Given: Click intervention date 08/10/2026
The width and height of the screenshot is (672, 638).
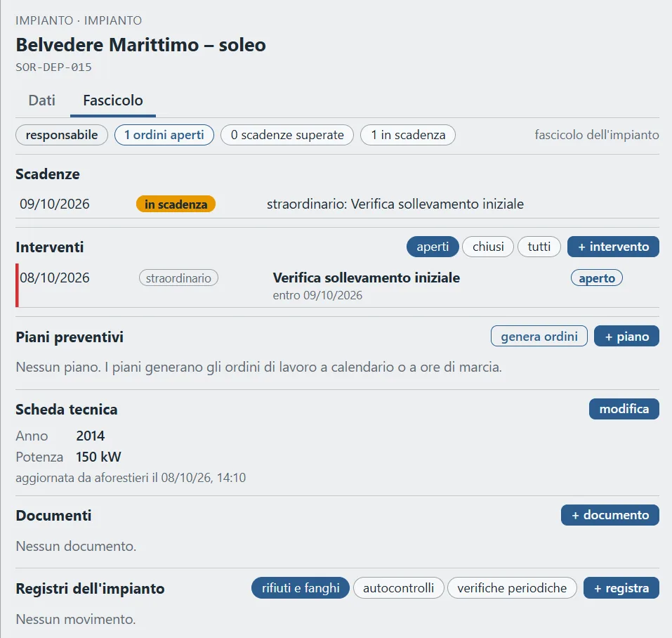Looking at the screenshot, I should pyautogui.click(x=55, y=278).
